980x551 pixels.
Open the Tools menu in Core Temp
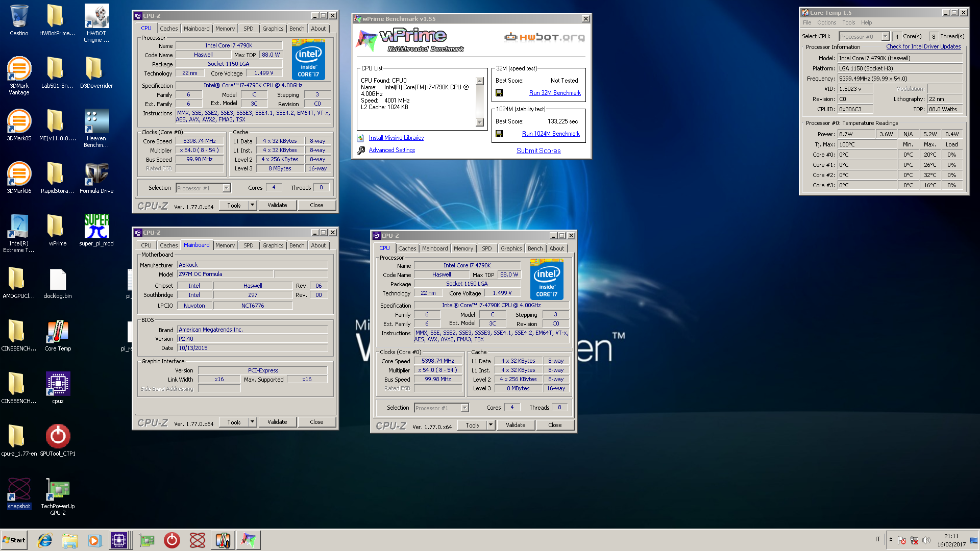pyautogui.click(x=848, y=22)
